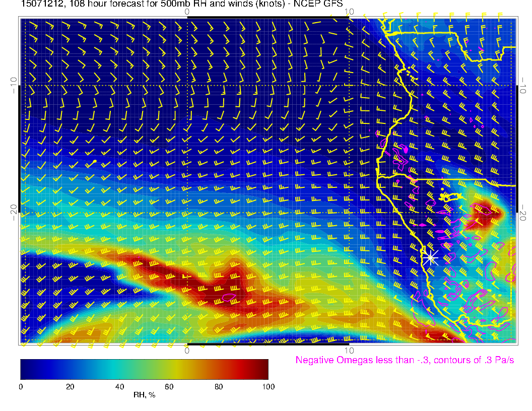The image size is (532, 411).
Task: Click the colorbar tick label '100'
Action: click(x=269, y=387)
